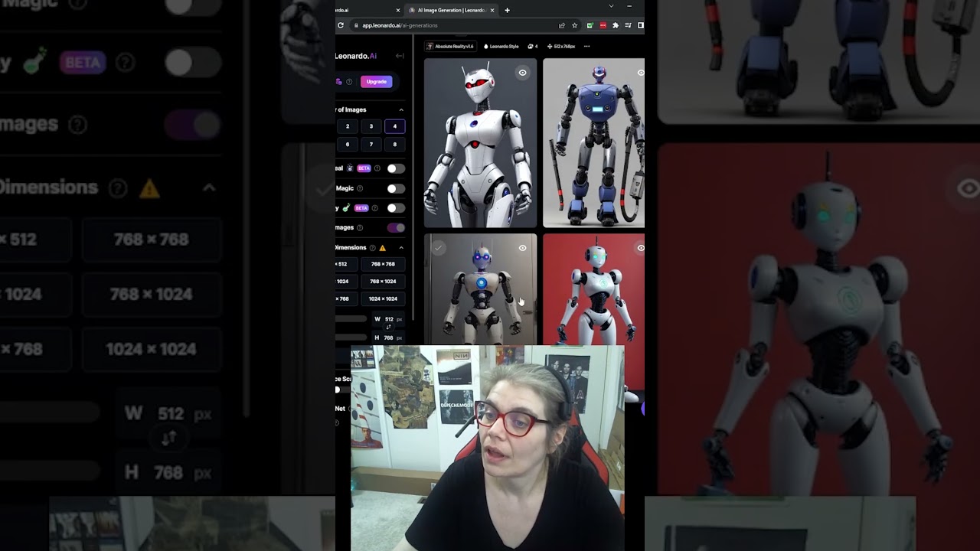The height and width of the screenshot is (551, 980).
Task: Set number of images to 2
Action: coord(348,126)
